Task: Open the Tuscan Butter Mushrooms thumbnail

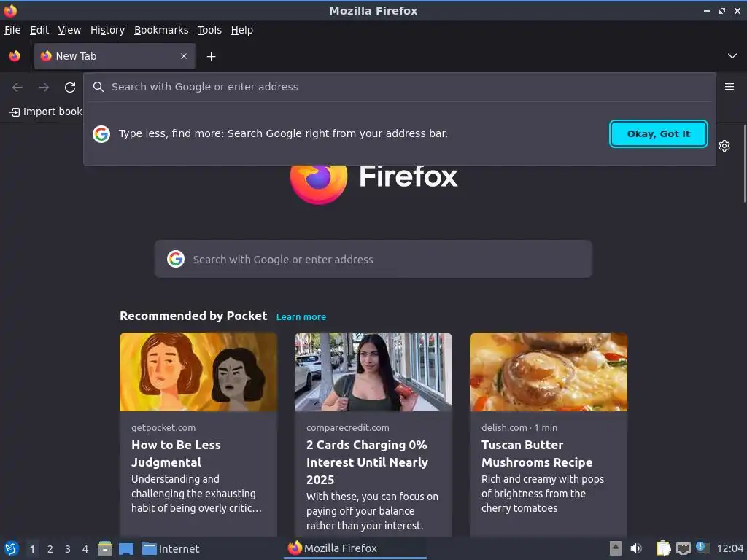Action: pyautogui.click(x=549, y=372)
